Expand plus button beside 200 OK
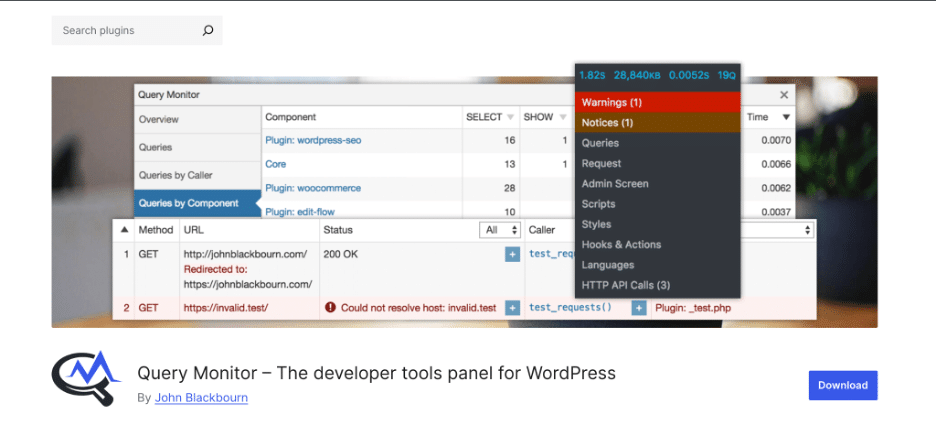This screenshot has width=936, height=436. tap(512, 255)
